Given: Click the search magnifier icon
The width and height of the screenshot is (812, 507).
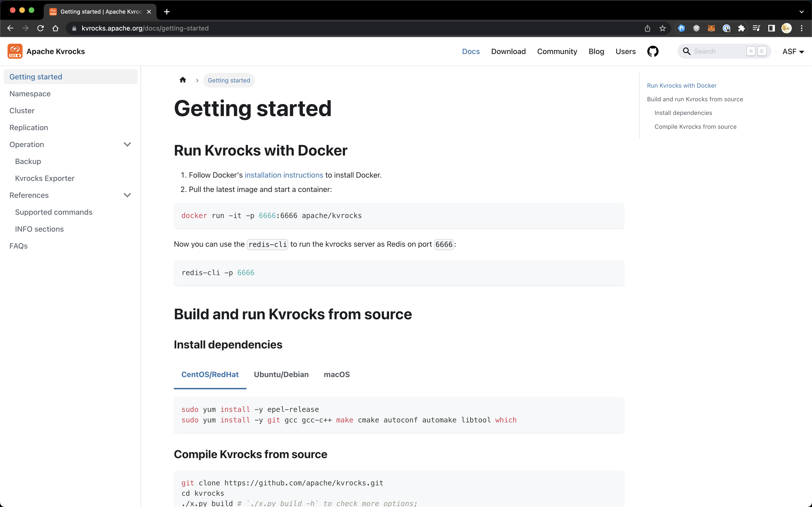Looking at the screenshot, I should tap(687, 51).
